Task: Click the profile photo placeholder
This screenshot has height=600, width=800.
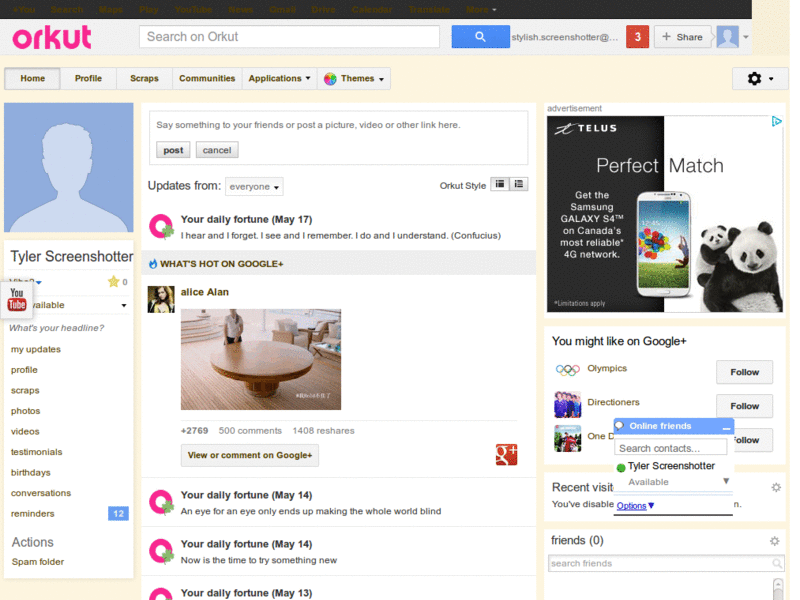Action: 69,167
